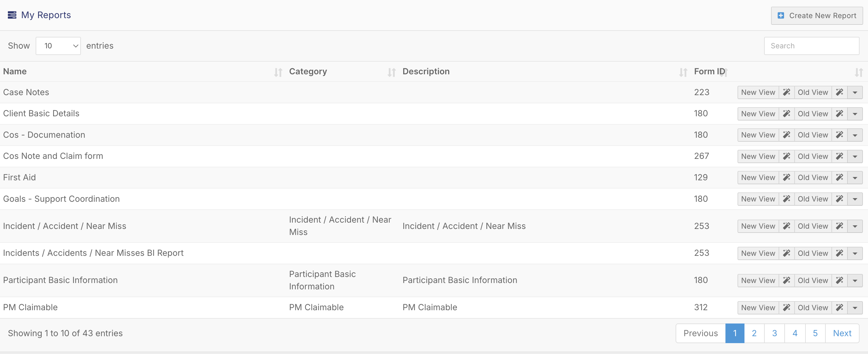The width and height of the screenshot is (868, 354).
Task: Click the Old View wand icon for Cos - Documenation
Action: (839, 135)
